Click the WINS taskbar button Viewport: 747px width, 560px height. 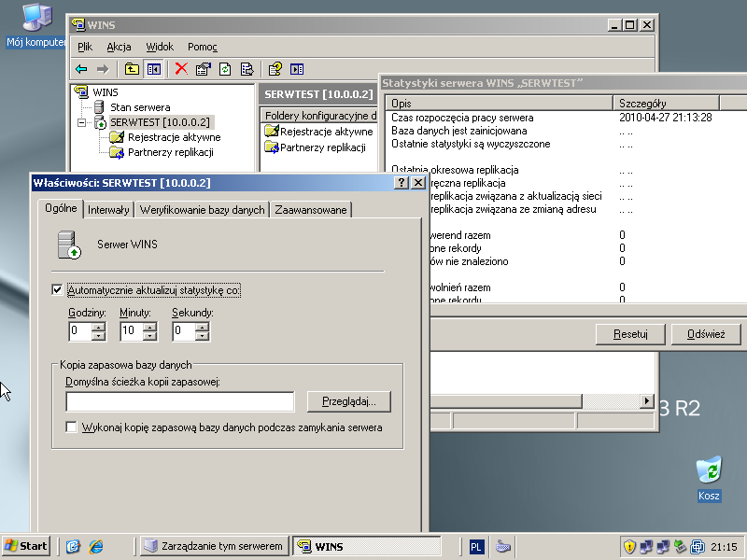(366, 546)
